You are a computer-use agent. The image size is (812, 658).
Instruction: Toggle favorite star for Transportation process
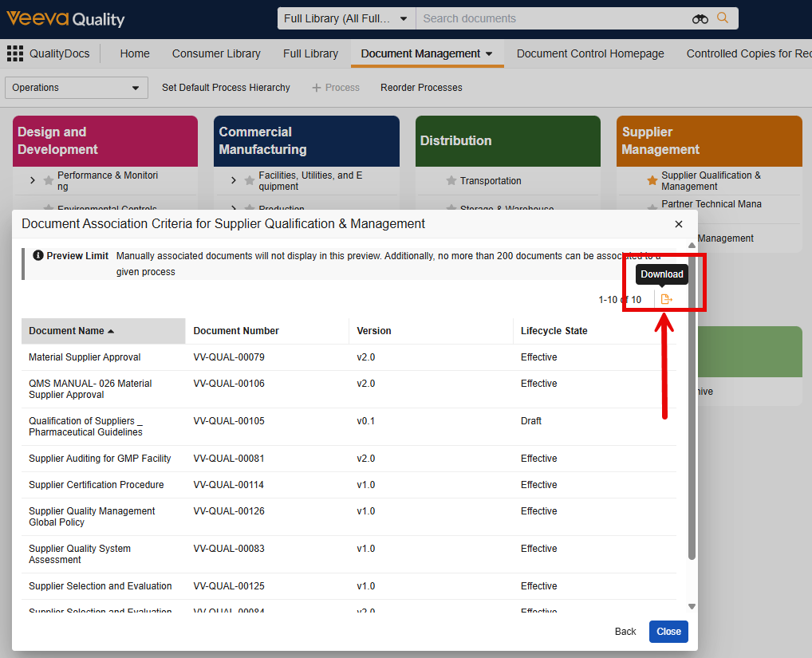(x=451, y=181)
